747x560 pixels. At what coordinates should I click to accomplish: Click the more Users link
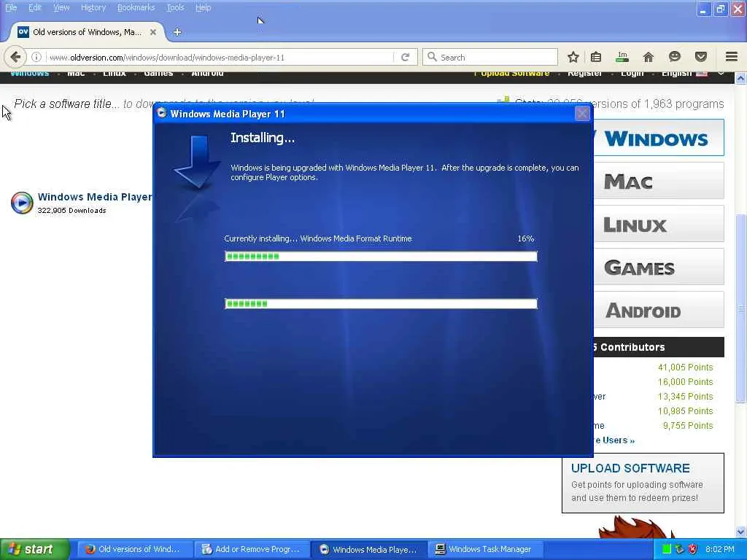(x=614, y=440)
